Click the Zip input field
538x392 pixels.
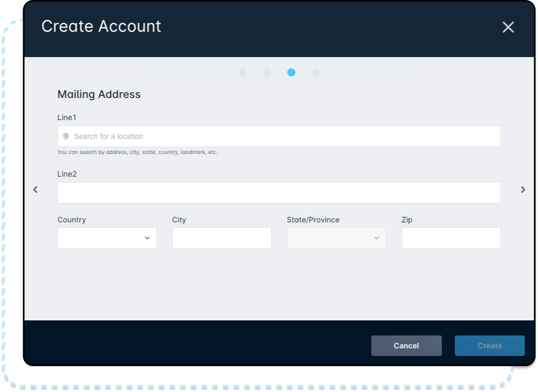[x=451, y=238]
